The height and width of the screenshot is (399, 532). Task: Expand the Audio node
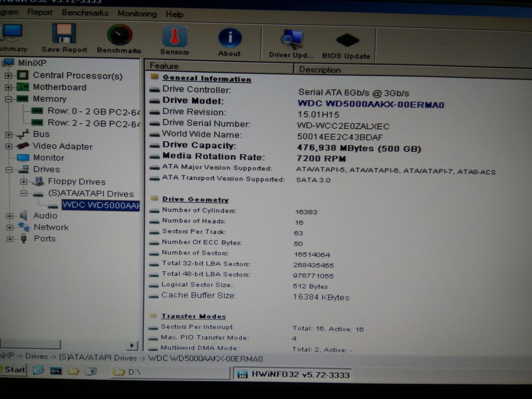tap(10, 216)
